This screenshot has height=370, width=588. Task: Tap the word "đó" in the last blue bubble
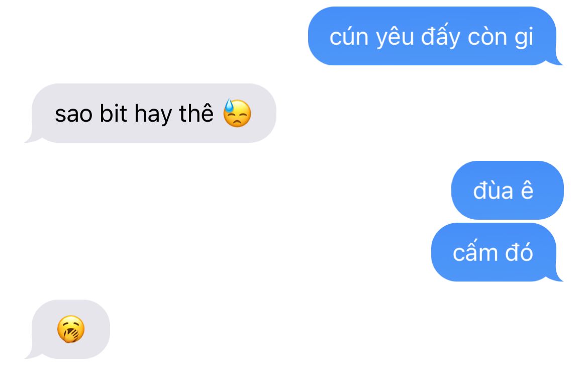[519, 251]
